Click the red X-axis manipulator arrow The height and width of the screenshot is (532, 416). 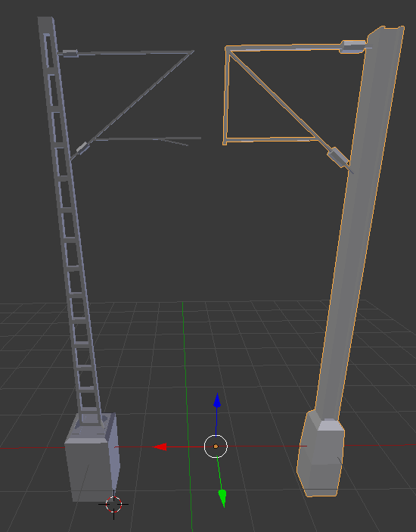pos(160,446)
